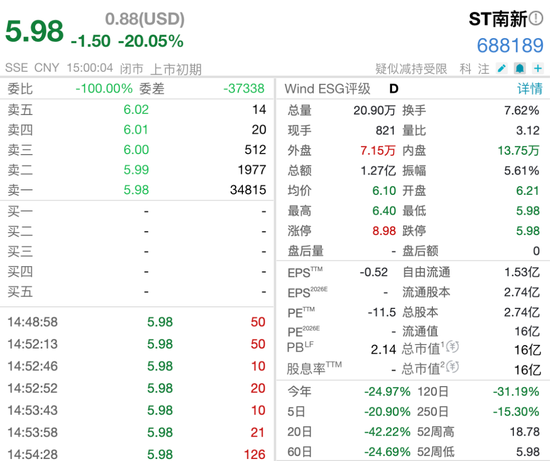Viewport: 550px width, 461px height.
Task: Click the 均价 value 6.10
Action: click(x=384, y=191)
